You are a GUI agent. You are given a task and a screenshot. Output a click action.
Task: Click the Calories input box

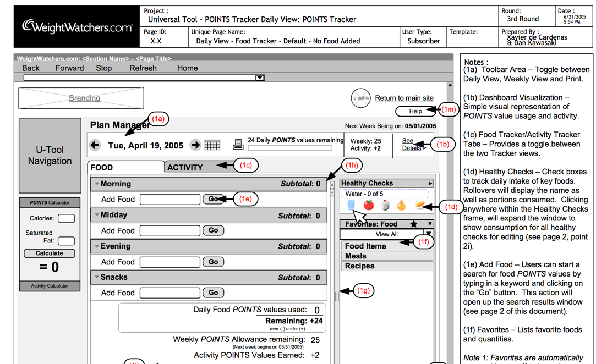66,218
